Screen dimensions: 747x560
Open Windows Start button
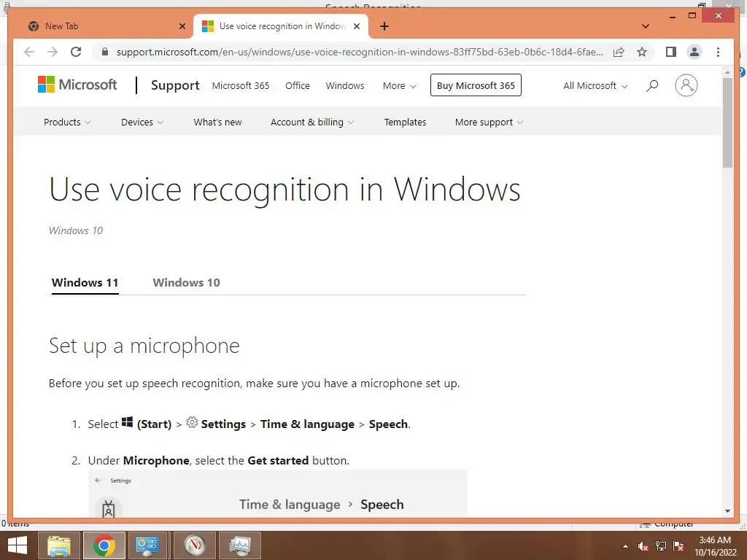[18, 545]
